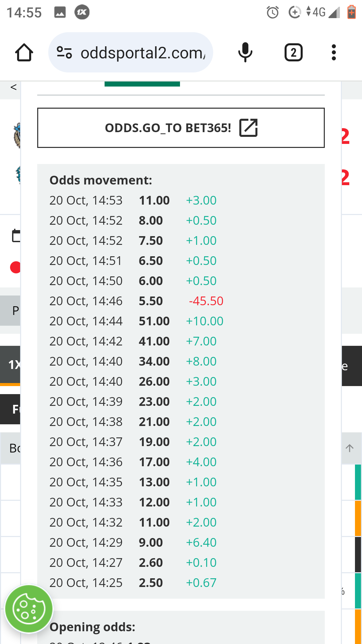Tap the image notification icon in status bar
Screen dimensions: 362x644
pos(60,13)
